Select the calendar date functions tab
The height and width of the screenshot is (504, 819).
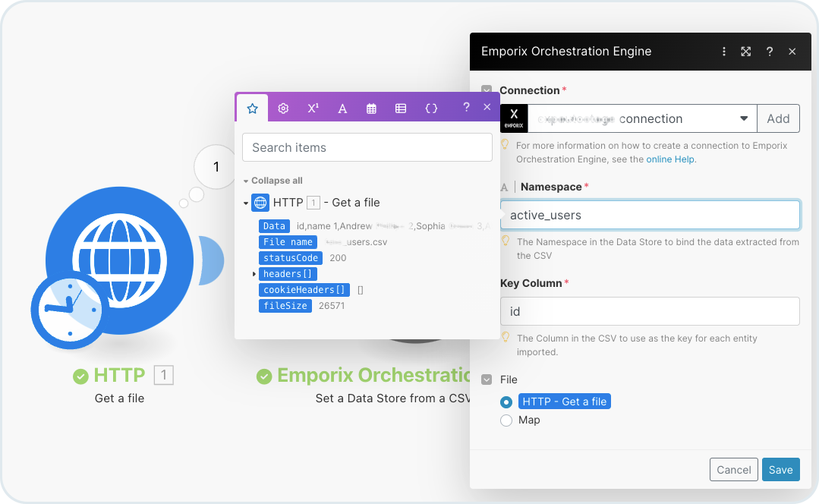point(371,109)
